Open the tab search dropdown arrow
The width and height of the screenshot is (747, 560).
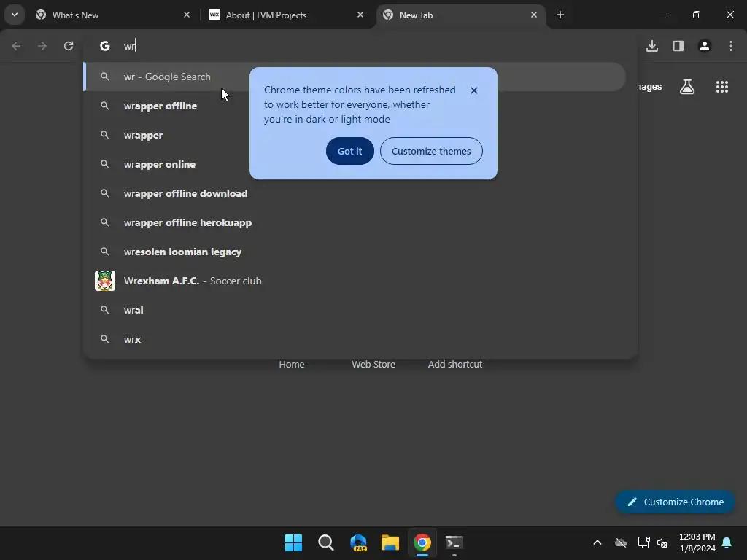pos(15,15)
